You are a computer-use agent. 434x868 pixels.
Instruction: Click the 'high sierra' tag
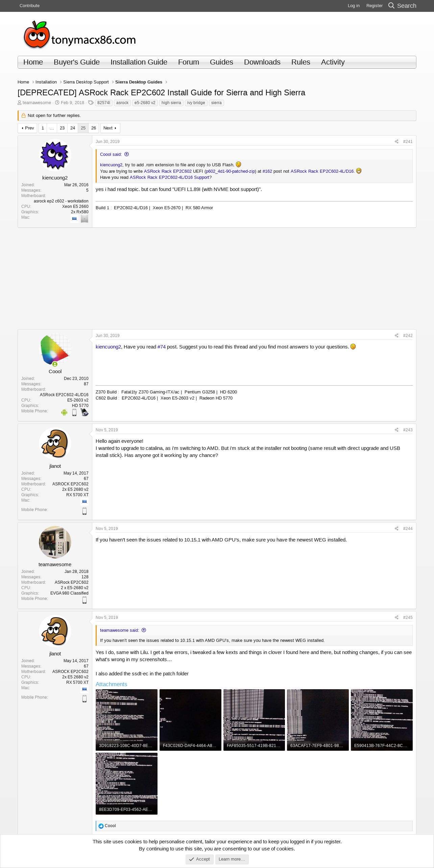pos(171,103)
